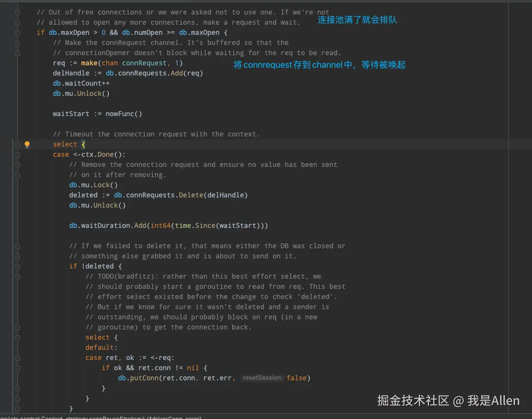532x419 pixels.
Task: Click 'connRequest' type in make(chan ...)
Action: (x=144, y=63)
